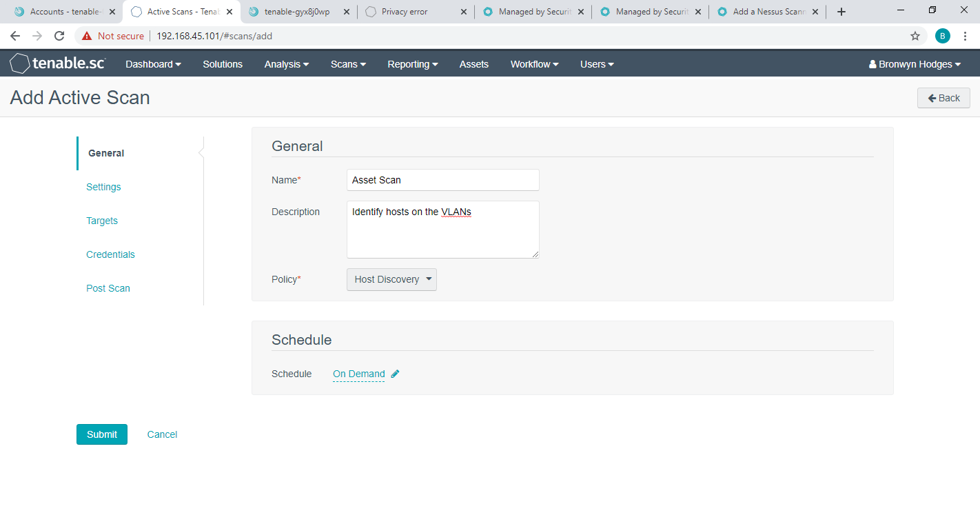Image resolution: width=980 pixels, height=524 pixels.
Task: Open the Chrome three-dot menu
Action: pos(965,36)
